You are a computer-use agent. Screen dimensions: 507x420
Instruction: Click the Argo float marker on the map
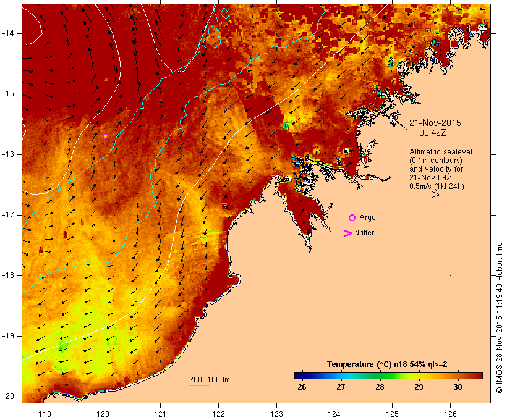(x=105, y=136)
